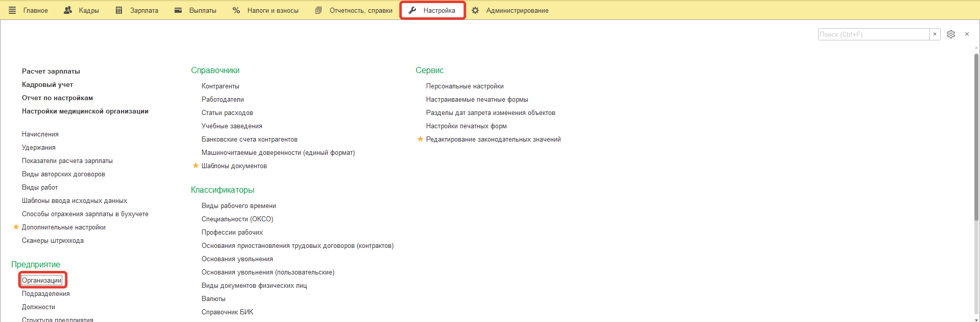980x322 pixels.
Task: Clear the search field with the x button
Action: click(x=935, y=34)
